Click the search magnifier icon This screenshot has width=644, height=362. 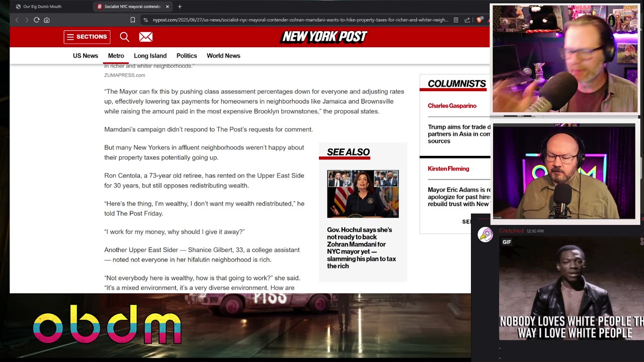tap(124, 37)
